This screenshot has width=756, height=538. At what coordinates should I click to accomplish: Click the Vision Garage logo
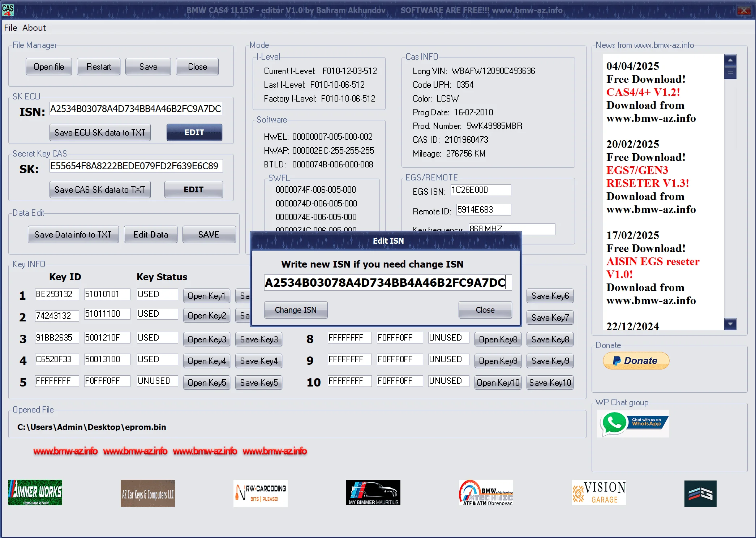pos(599,492)
